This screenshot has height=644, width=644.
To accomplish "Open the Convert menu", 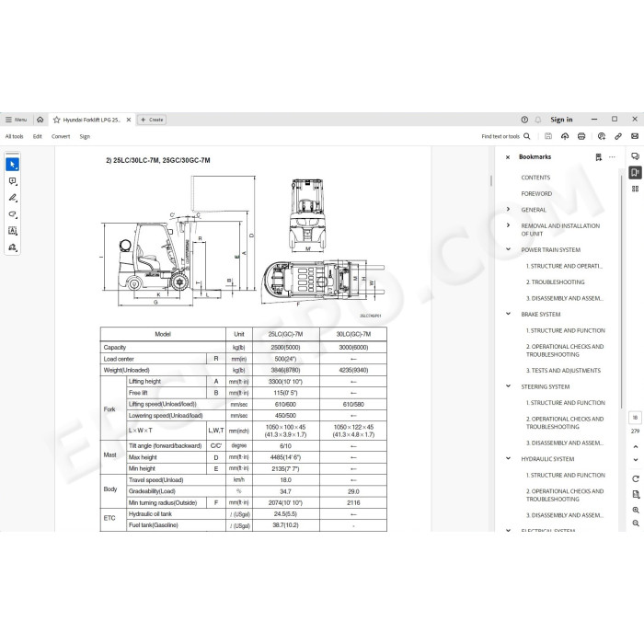I will [x=61, y=136].
